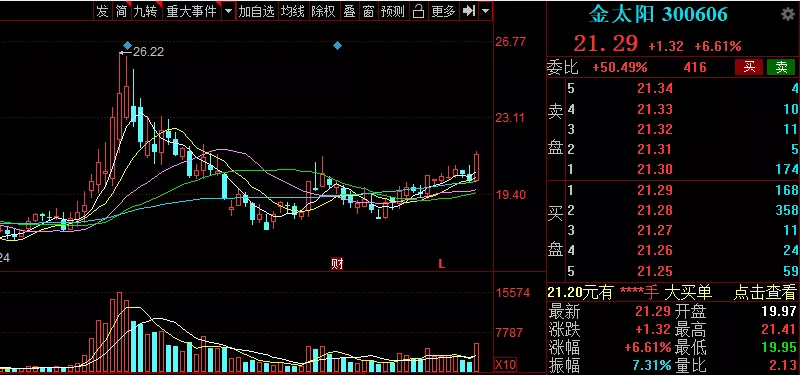
Task: Click the buy level 1 price 21.29
Action: point(655,190)
